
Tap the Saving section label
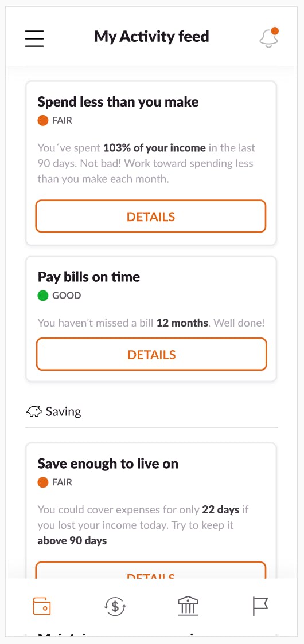[x=63, y=411]
